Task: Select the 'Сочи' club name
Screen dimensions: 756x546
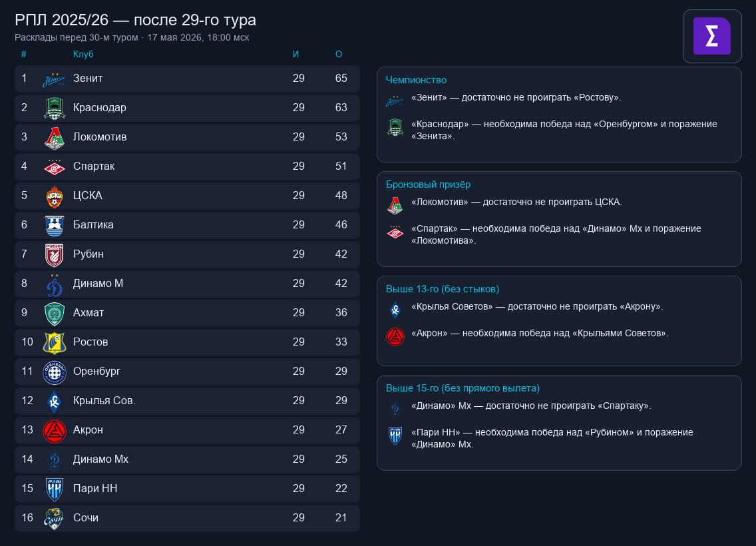Action: pos(85,518)
